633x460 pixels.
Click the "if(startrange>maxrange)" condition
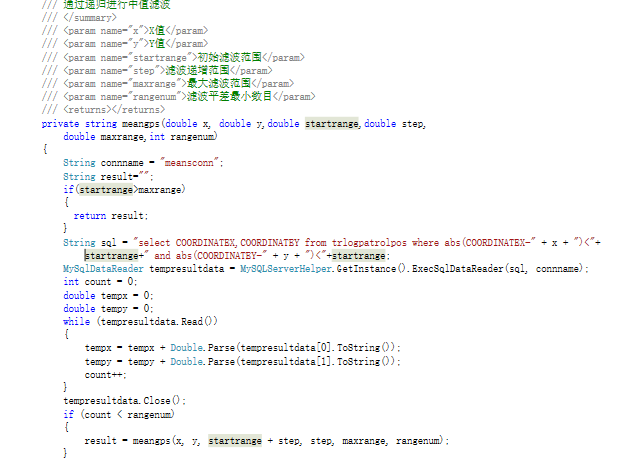124,189
